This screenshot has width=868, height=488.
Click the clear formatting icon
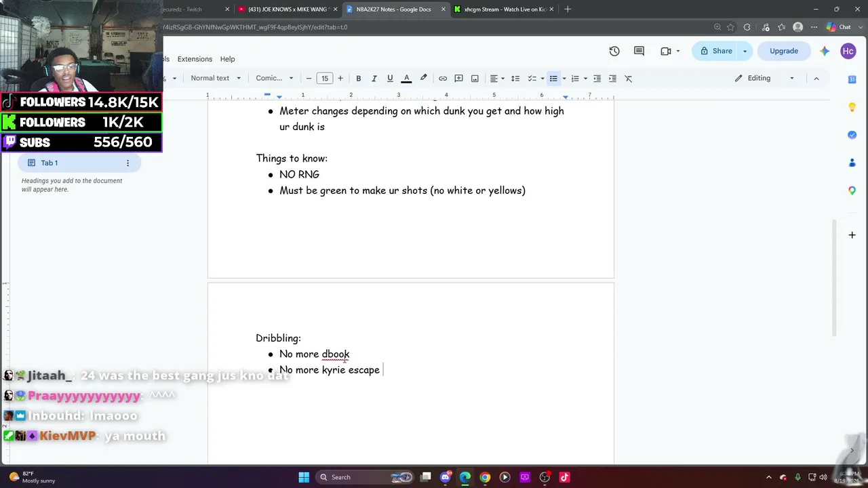(x=629, y=79)
